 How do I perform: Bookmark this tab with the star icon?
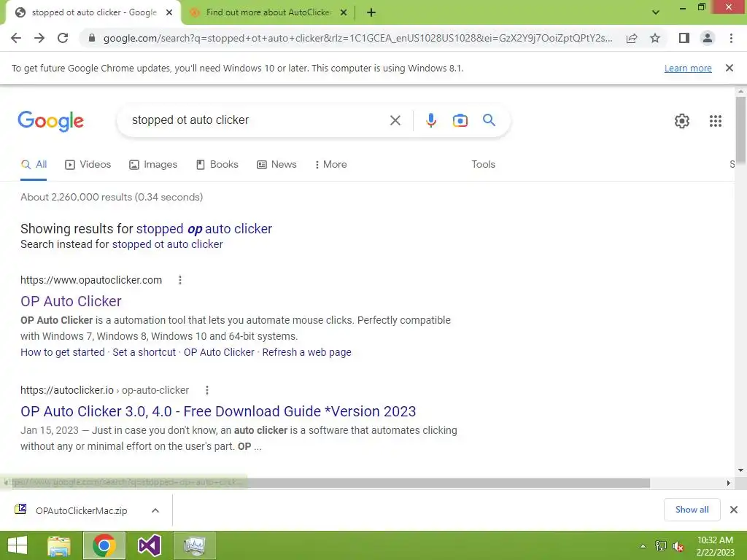coord(655,38)
